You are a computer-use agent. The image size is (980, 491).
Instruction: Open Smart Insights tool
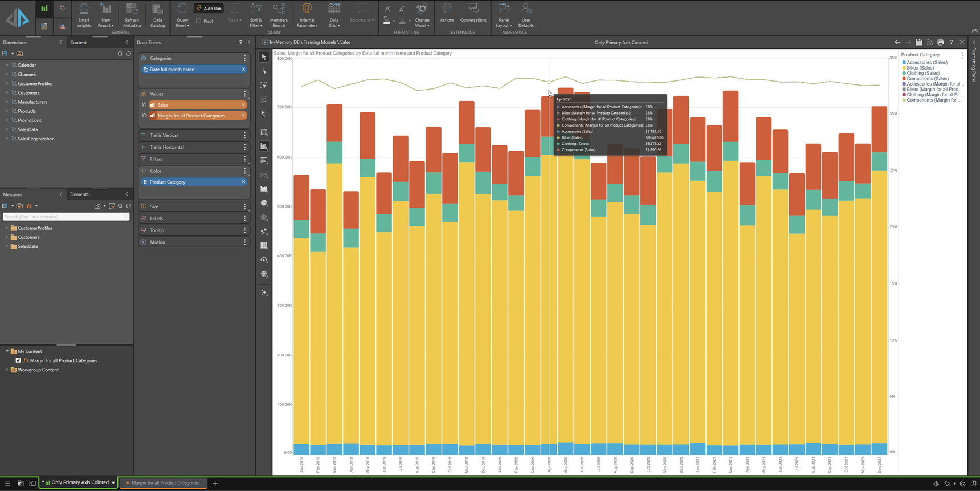tap(84, 15)
